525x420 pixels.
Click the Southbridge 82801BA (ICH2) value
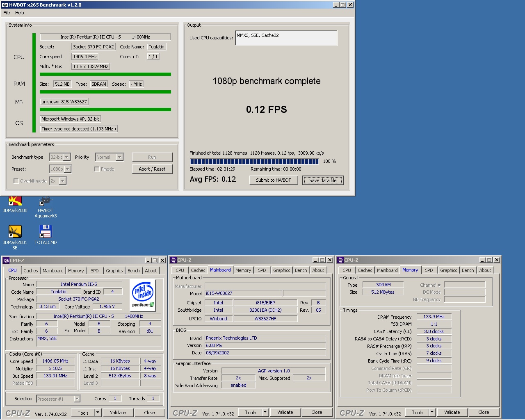click(265, 310)
